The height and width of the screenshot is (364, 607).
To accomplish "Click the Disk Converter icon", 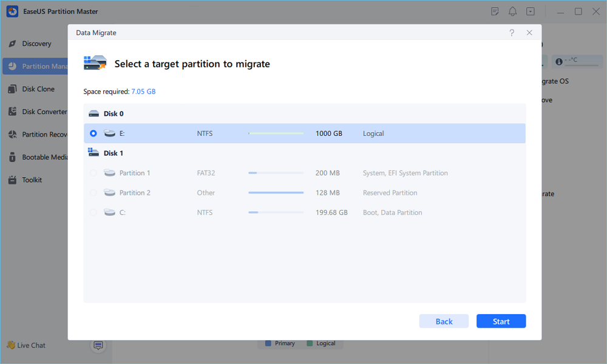I will pos(12,112).
